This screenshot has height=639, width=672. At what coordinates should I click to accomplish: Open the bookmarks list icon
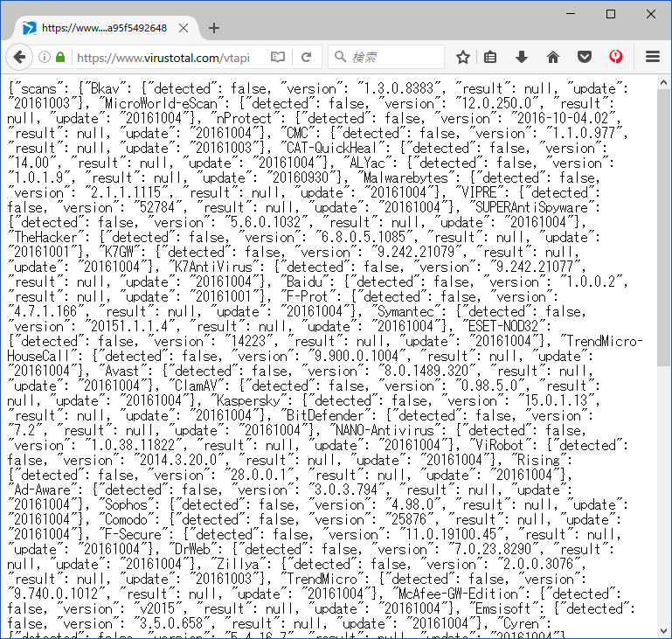(x=490, y=57)
